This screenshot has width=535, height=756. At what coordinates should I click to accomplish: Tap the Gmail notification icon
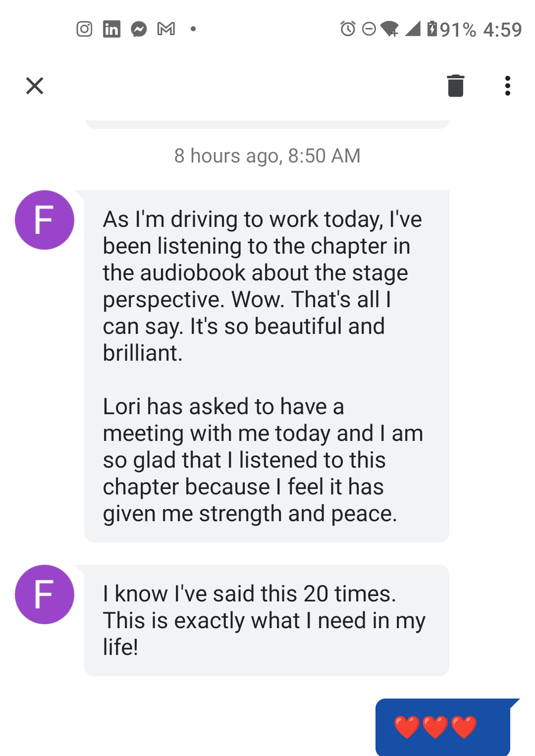(x=166, y=29)
